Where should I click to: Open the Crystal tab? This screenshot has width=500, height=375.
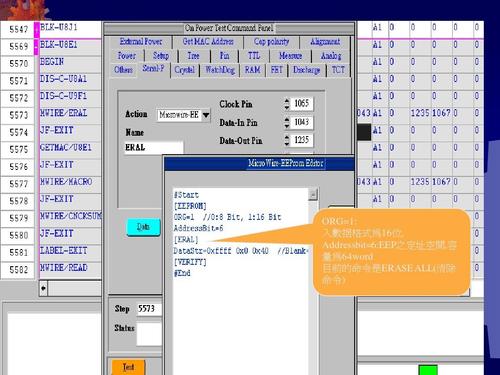[184, 70]
